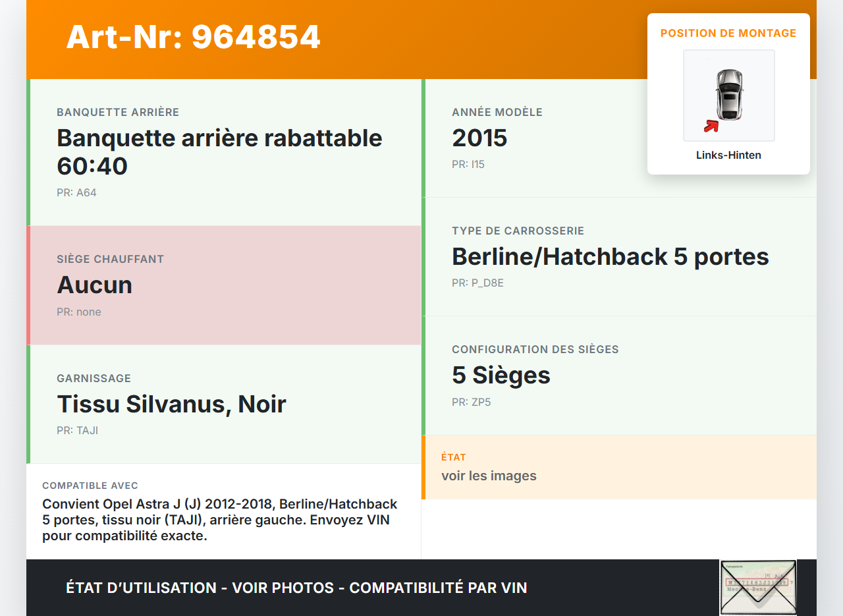Select the Art-Nr: 964854 heading
The height and width of the screenshot is (616, 843).
(x=193, y=37)
